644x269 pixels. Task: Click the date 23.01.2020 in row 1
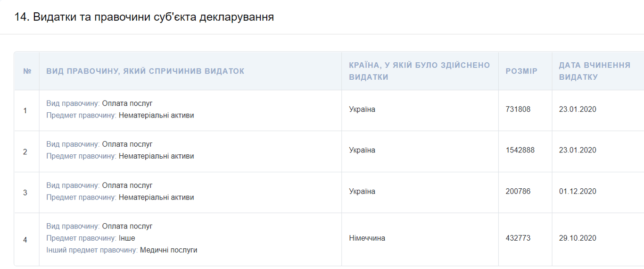(x=578, y=109)
